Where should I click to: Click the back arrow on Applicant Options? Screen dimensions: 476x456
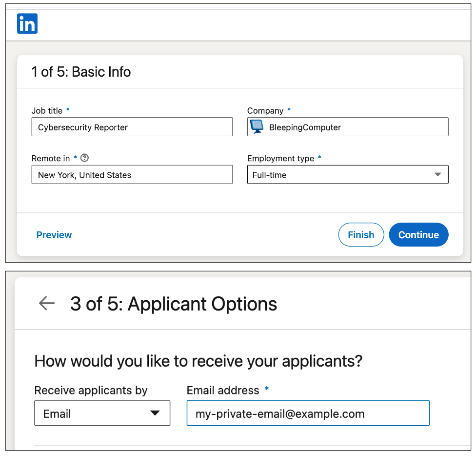coord(46,303)
